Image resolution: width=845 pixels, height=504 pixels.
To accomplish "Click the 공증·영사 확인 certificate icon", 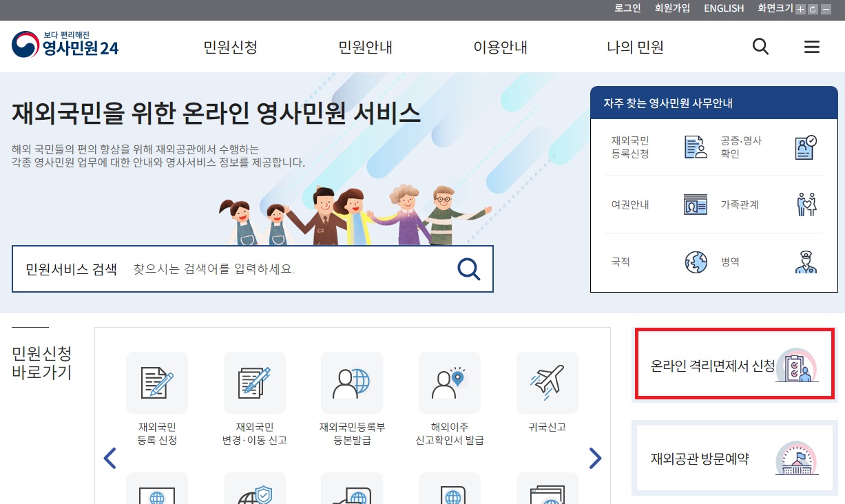I will click(x=806, y=147).
